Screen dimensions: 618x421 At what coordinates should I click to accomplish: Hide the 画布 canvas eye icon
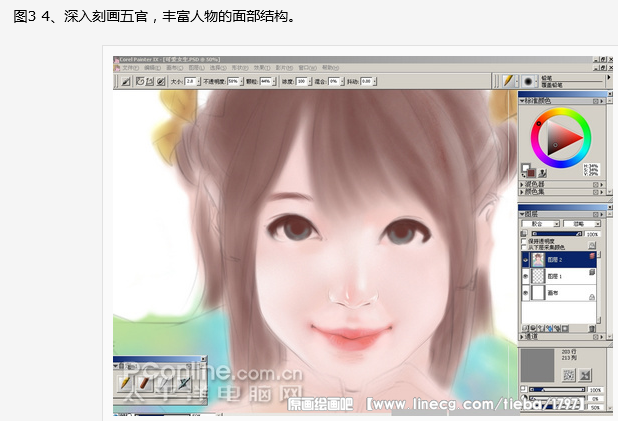(525, 293)
